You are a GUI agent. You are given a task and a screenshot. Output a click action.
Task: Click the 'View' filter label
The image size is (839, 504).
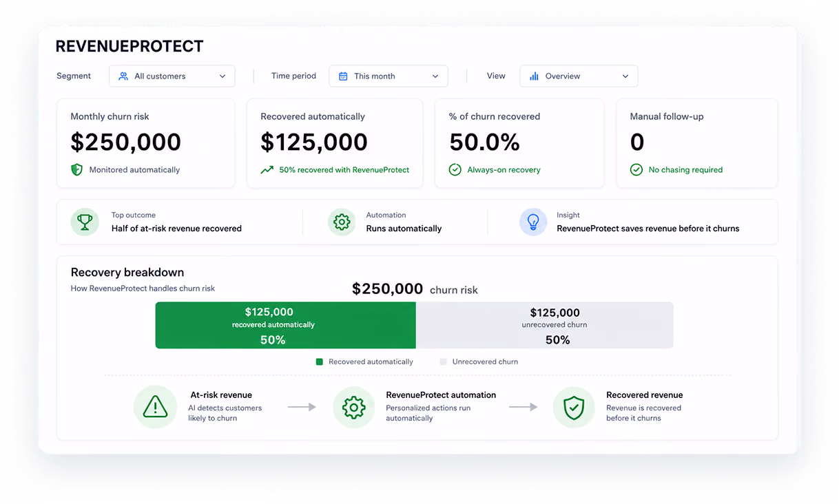(496, 76)
